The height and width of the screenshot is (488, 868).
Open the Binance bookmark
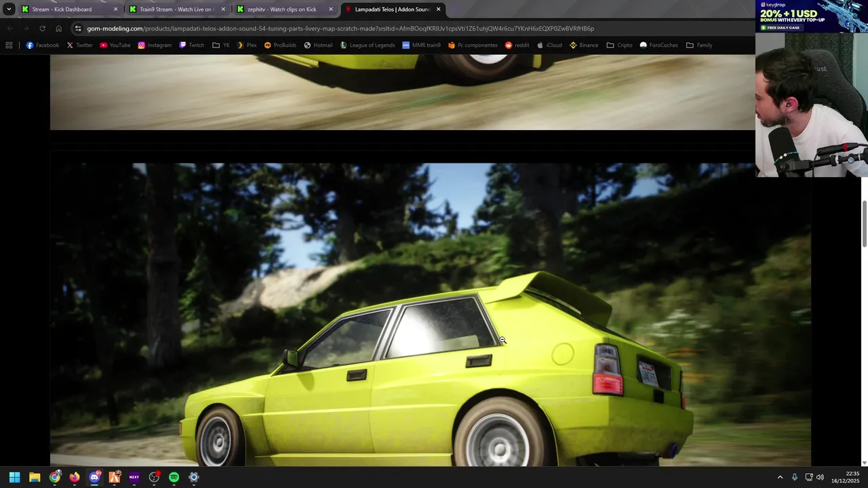coord(584,45)
